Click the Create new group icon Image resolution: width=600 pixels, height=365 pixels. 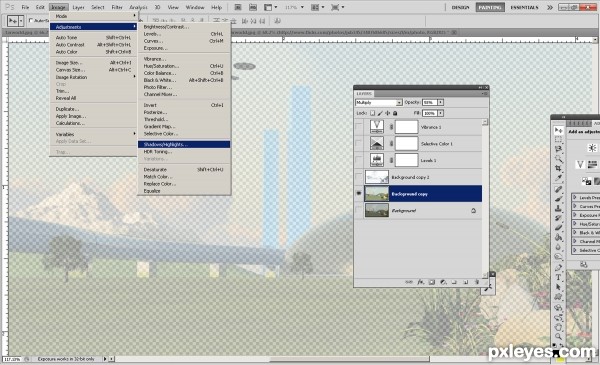(x=454, y=282)
